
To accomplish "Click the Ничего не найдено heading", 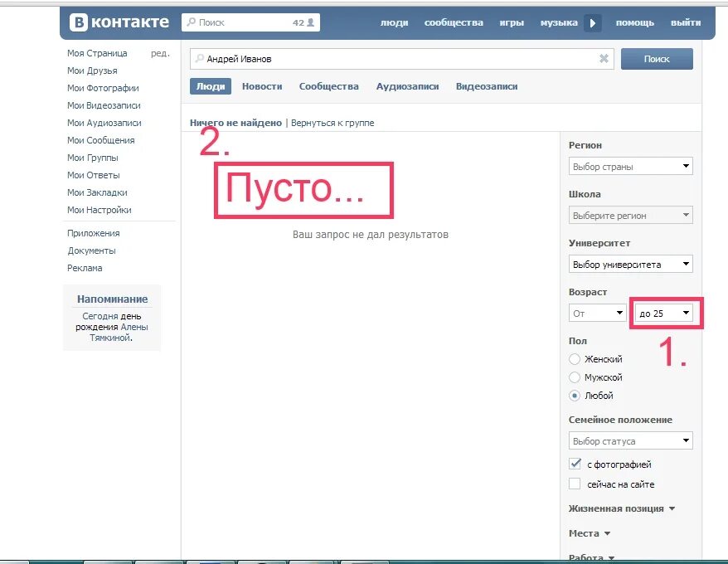I will point(235,123).
